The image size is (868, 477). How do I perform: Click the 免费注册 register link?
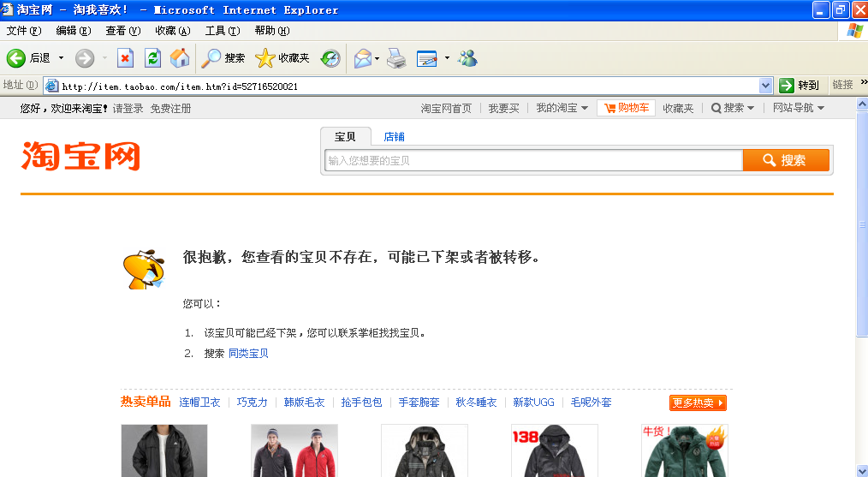pos(170,109)
